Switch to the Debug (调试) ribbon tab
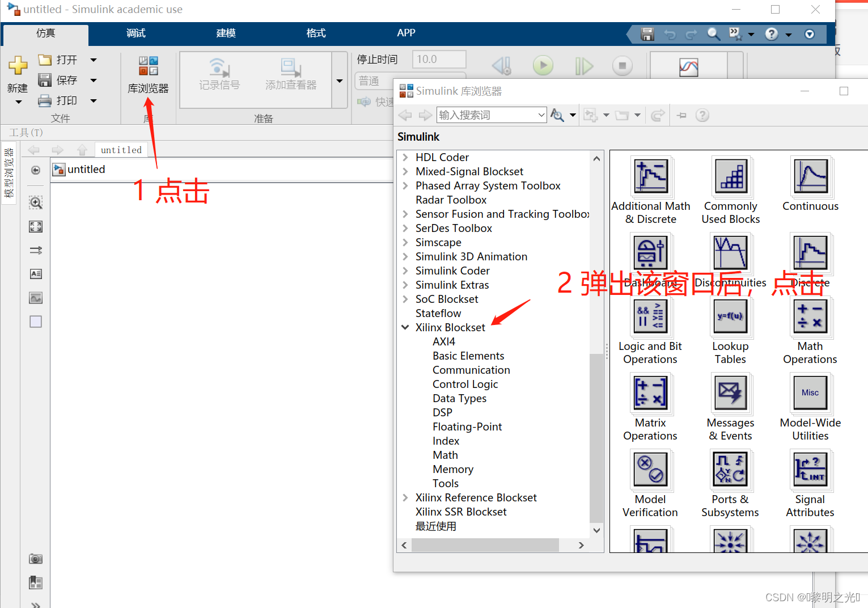The width and height of the screenshot is (868, 608). [x=136, y=33]
